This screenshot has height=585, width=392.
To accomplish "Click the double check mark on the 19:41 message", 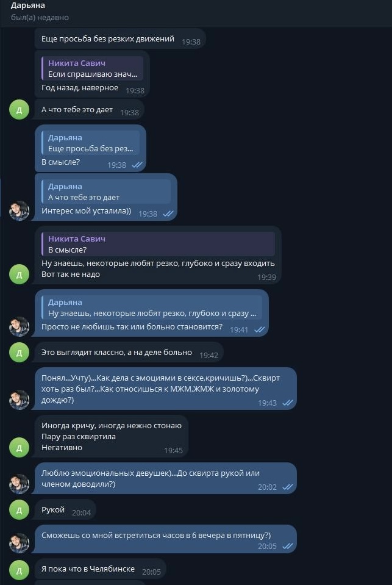I will (259, 329).
